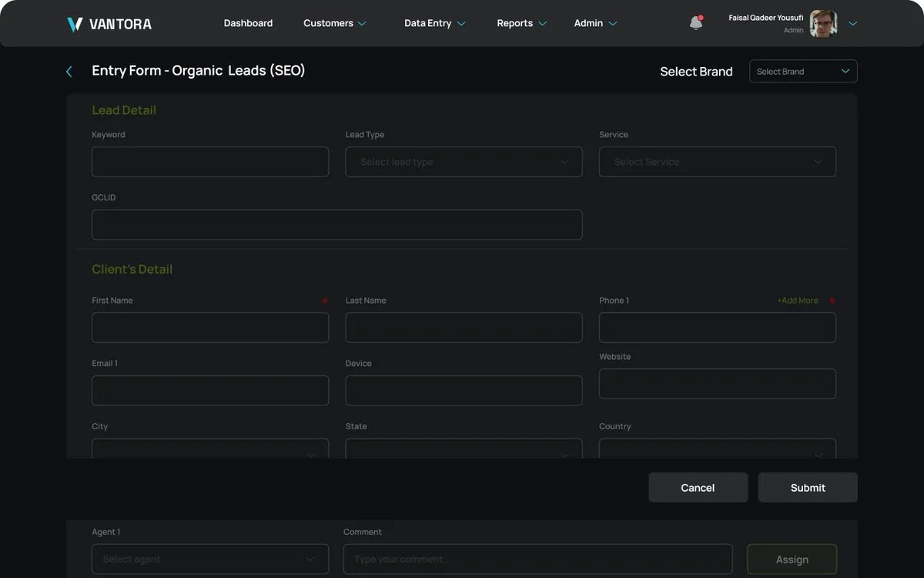This screenshot has height=578, width=924.
Task: Click the Entry Form page title
Action: point(199,70)
